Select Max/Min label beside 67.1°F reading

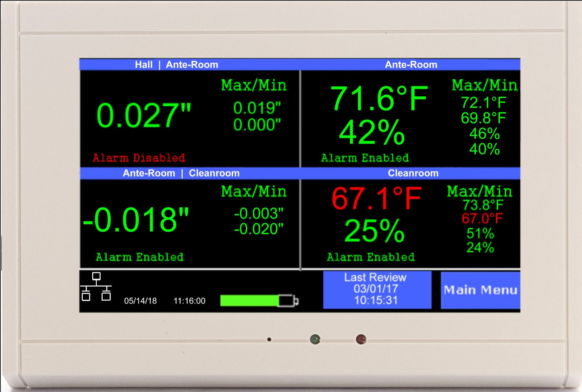(480, 191)
